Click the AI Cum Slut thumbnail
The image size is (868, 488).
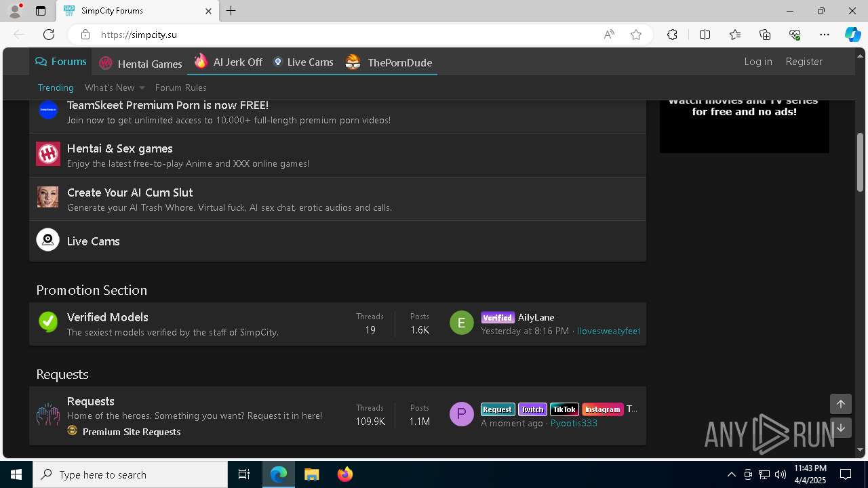coord(47,197)
